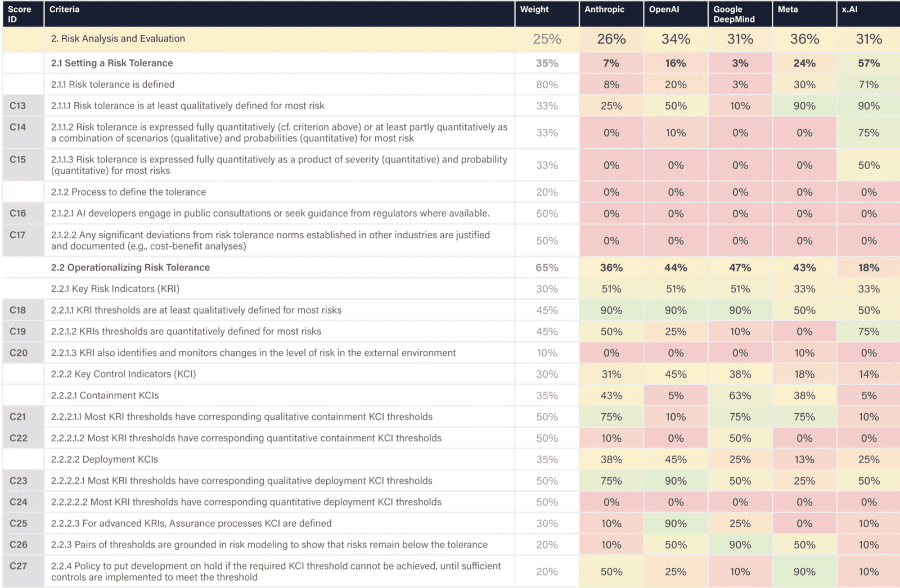This screenshot has height=588, width=900.
Task: Click Meta's green 90% cell in the C13 row
Action: tap(804, 106)
